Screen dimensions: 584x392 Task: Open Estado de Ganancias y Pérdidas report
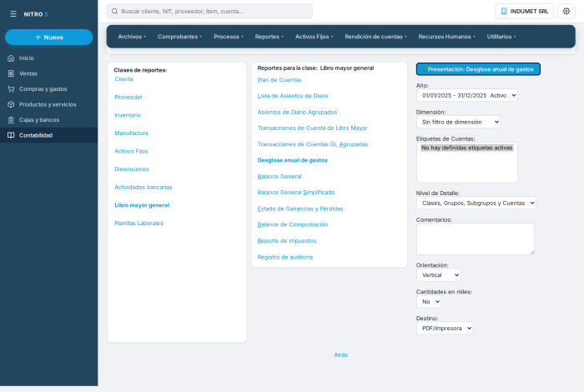pos(300,209)
